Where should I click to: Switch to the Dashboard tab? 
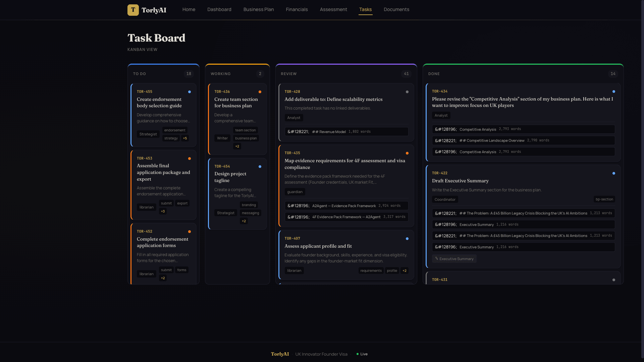tap(219, 9)
